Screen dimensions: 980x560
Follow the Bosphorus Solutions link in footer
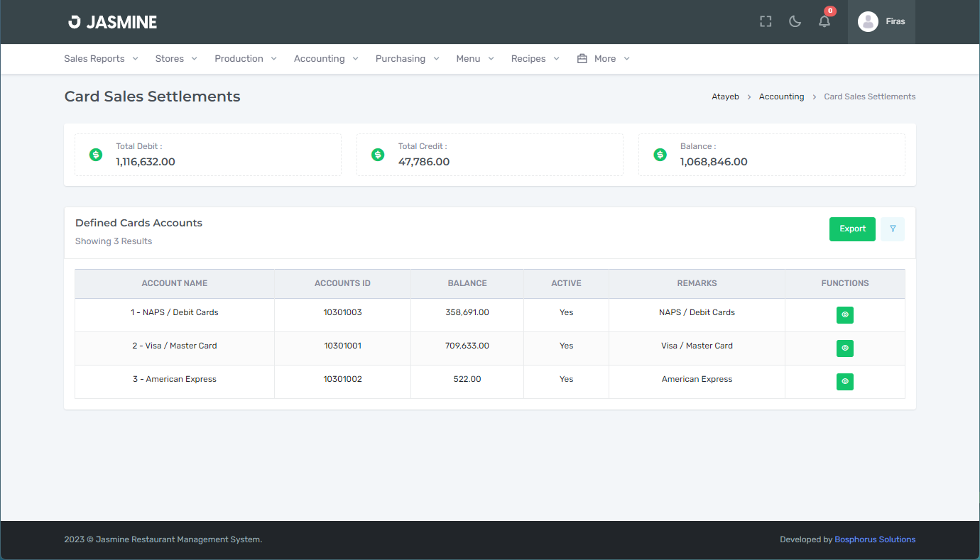point(875,539)
